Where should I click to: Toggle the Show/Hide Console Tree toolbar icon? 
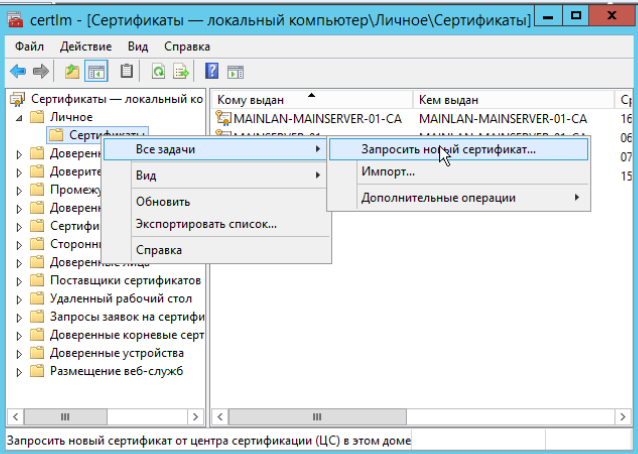click(96, 71)
